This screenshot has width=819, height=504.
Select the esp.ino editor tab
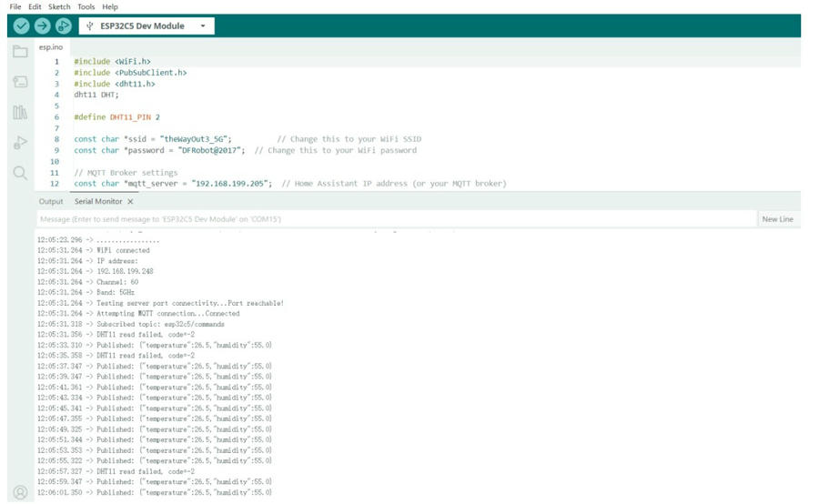[51, 47]
